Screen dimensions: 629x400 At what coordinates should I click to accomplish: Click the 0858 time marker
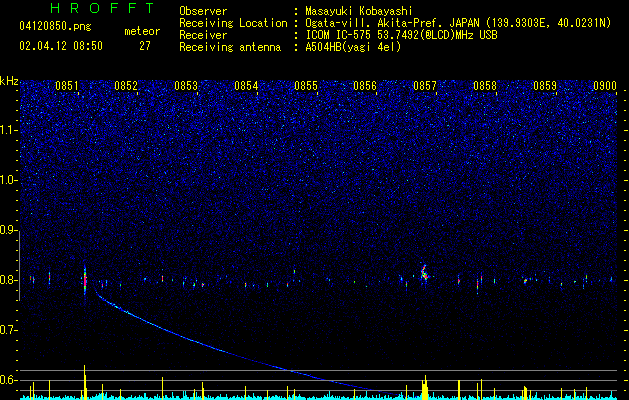click(485, 86)
